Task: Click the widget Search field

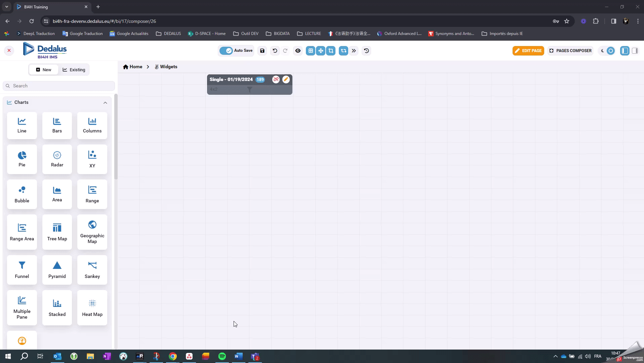Action: point(59,86)
